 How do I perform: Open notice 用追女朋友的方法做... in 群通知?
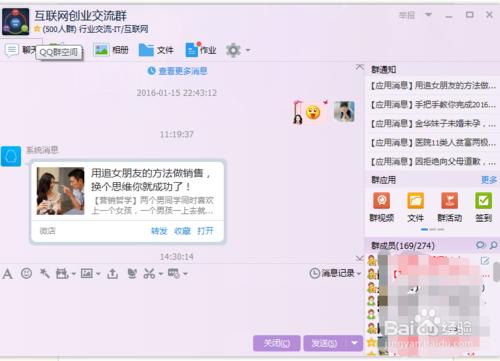(433, 85)
